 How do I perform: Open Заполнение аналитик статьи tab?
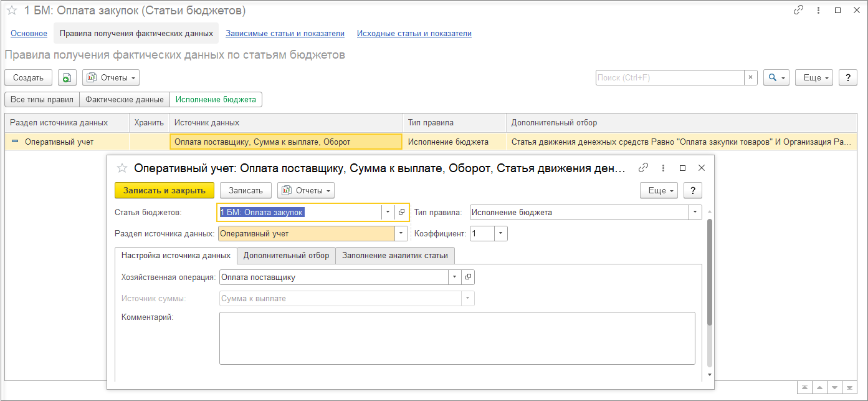pyautogui.click(x=395, y=256)
